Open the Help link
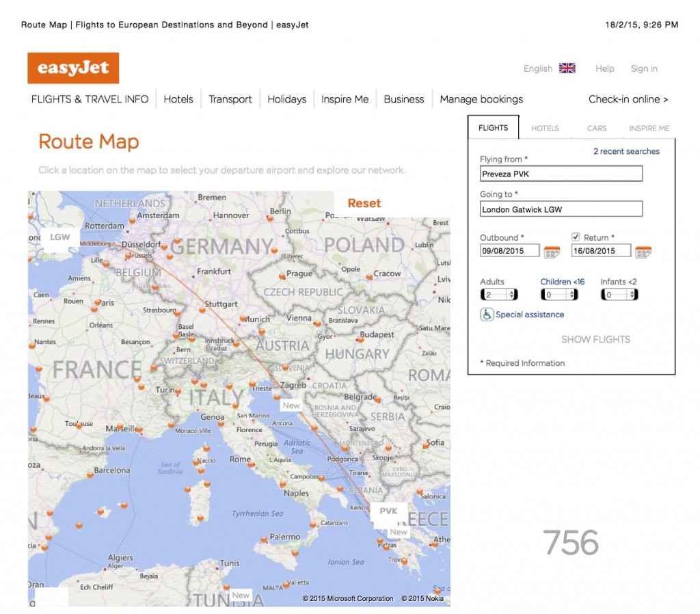Image resolution: width=700 pixels, height=614 pixels. pyautogui.click(x=605, y=68)
